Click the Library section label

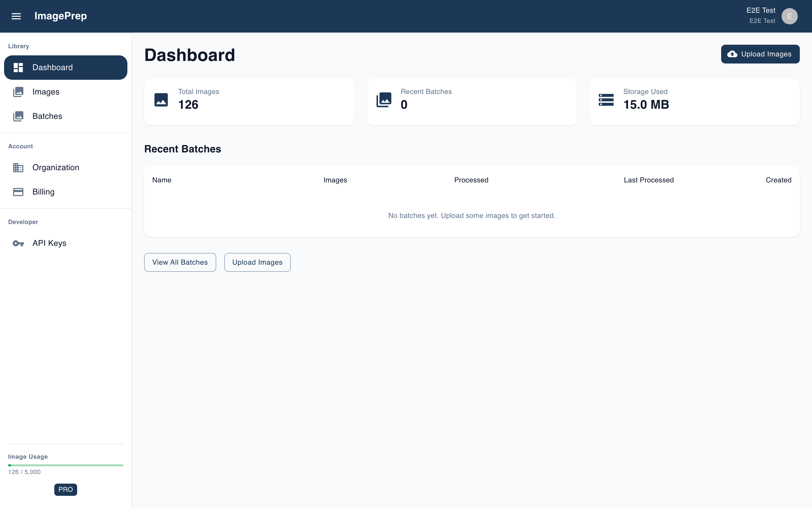19,46
